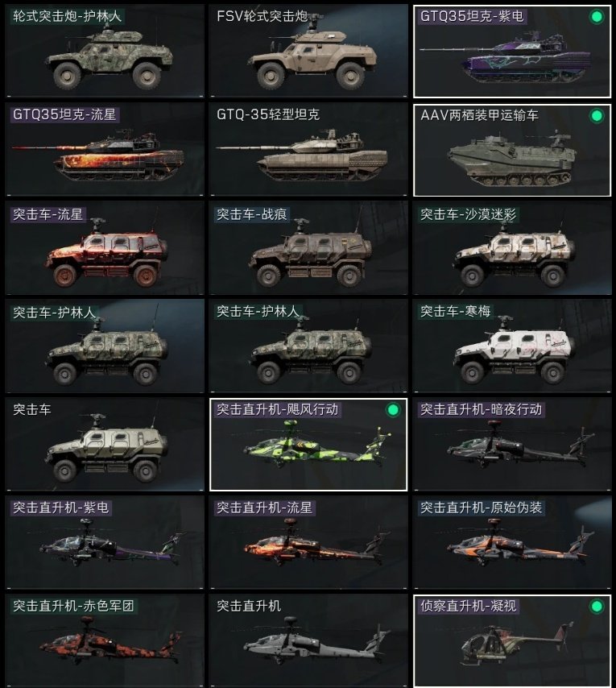This screenshot has width=616, height=688.
Task: Select the default 突击车 skin
Action: pyautogui.click(x=105, y=445)
